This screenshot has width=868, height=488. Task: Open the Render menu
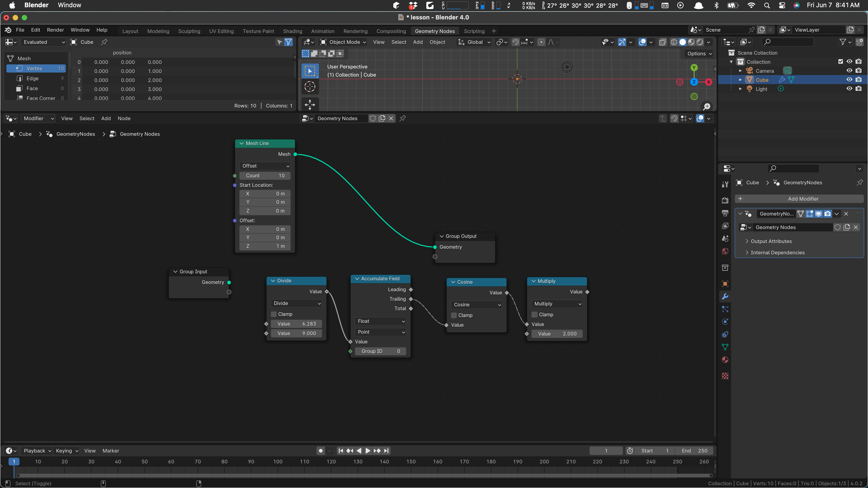pos(55,30)
